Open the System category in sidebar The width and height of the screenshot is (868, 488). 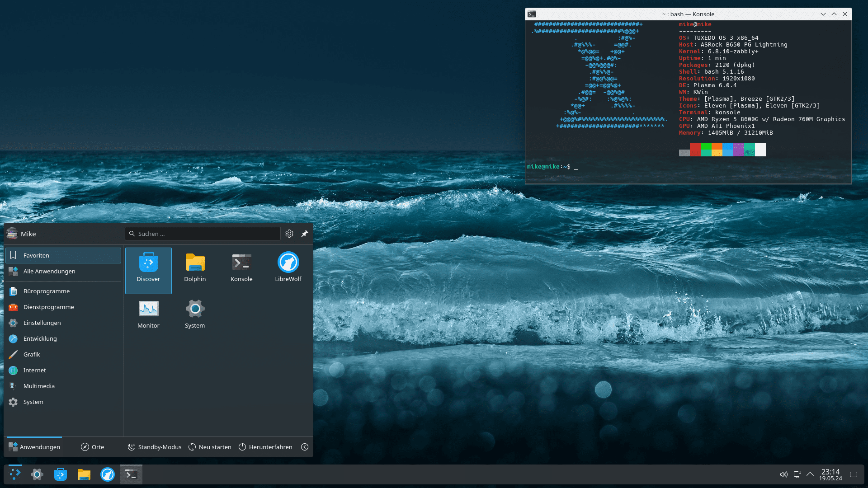pyautogui.click(x=63, y=402)
